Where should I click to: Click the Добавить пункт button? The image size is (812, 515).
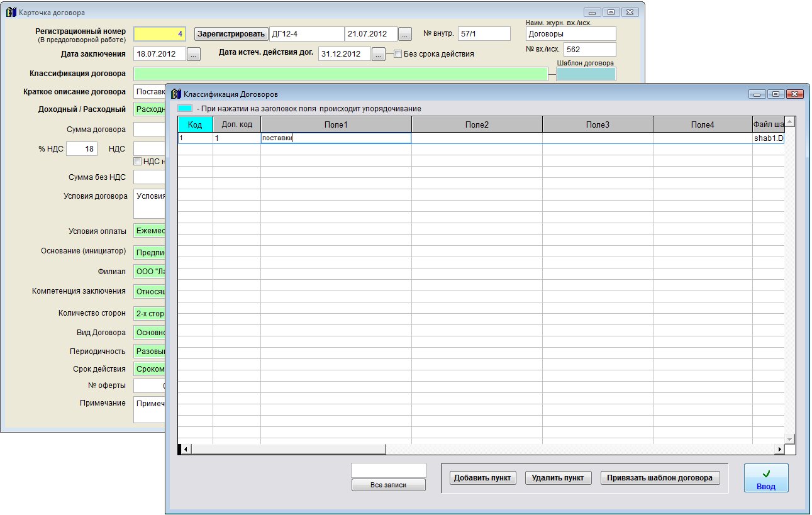(482, 478)
